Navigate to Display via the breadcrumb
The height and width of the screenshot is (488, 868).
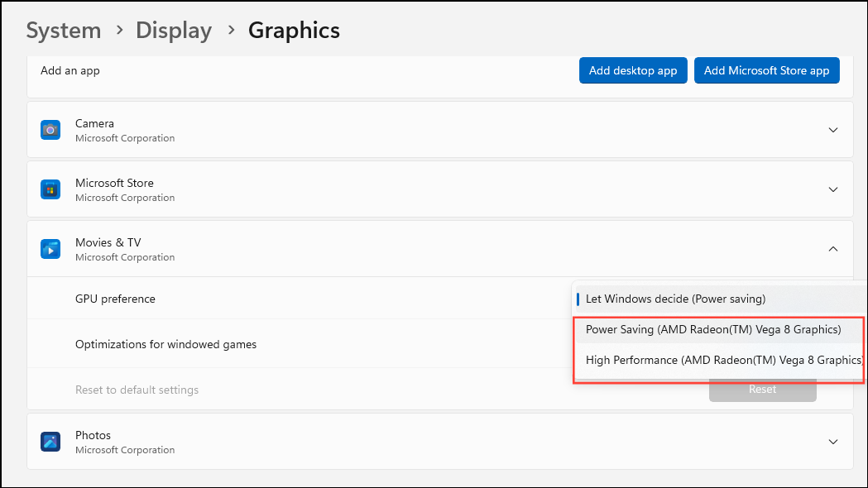click(x=174, y=30)
